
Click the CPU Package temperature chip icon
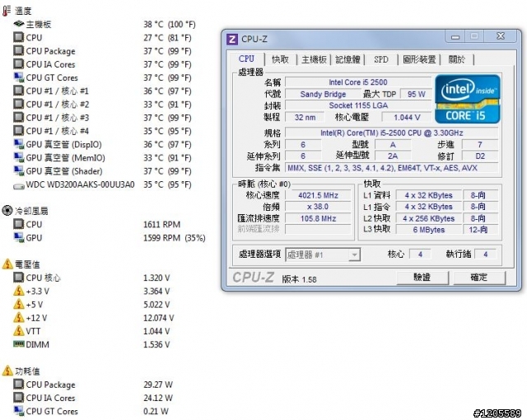(18, 51)
